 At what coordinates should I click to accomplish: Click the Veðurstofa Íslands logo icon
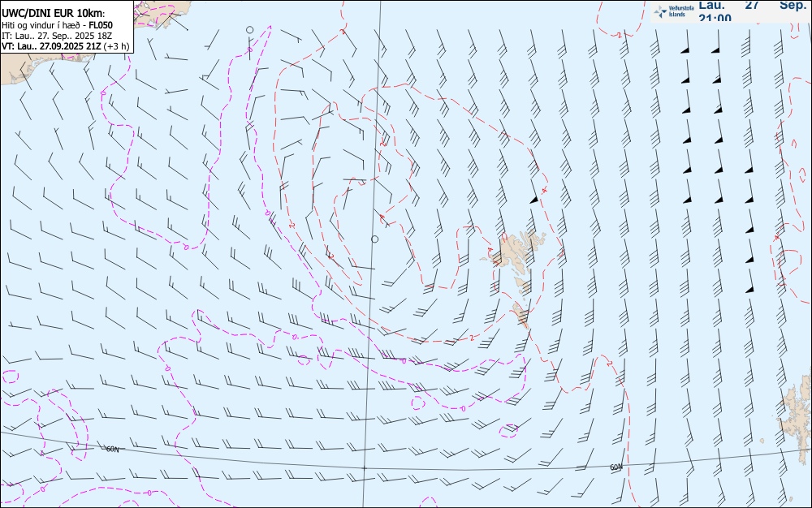pyautogui.click(x=661, y=11)
